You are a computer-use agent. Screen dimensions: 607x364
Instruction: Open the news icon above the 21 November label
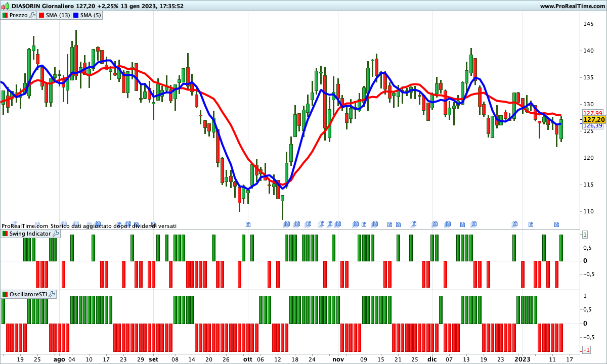tap(398, 223)
